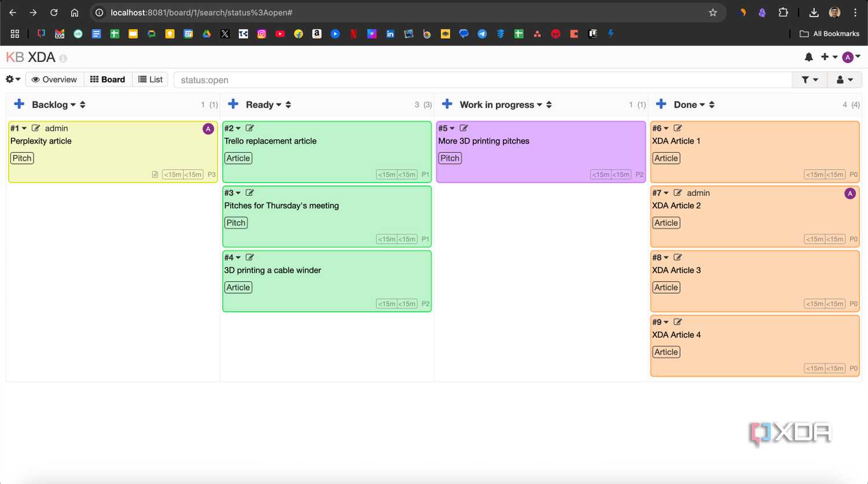This screenshot has height=484, width=868.
Task: Open browser three-dot menu
Action: pos(855,12)
